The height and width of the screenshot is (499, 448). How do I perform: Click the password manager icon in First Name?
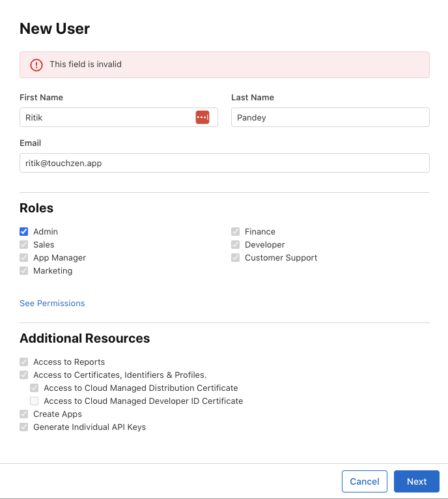(x=203, y=117)
